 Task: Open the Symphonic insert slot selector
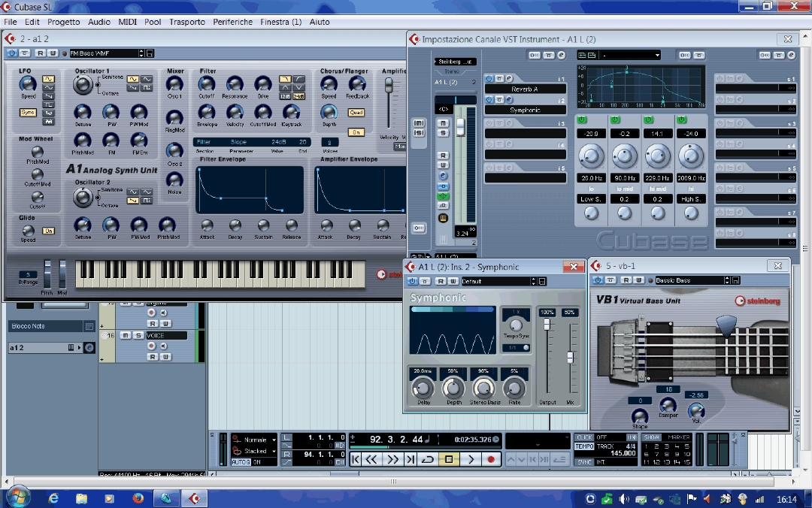point(525,110)
